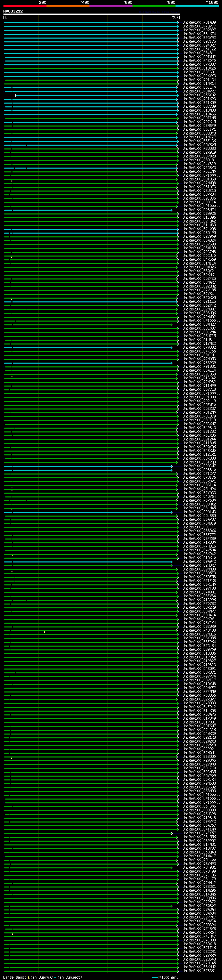Open hit UniRef100_B1JB96
This screenshot has height=980, width=222.
199,218
